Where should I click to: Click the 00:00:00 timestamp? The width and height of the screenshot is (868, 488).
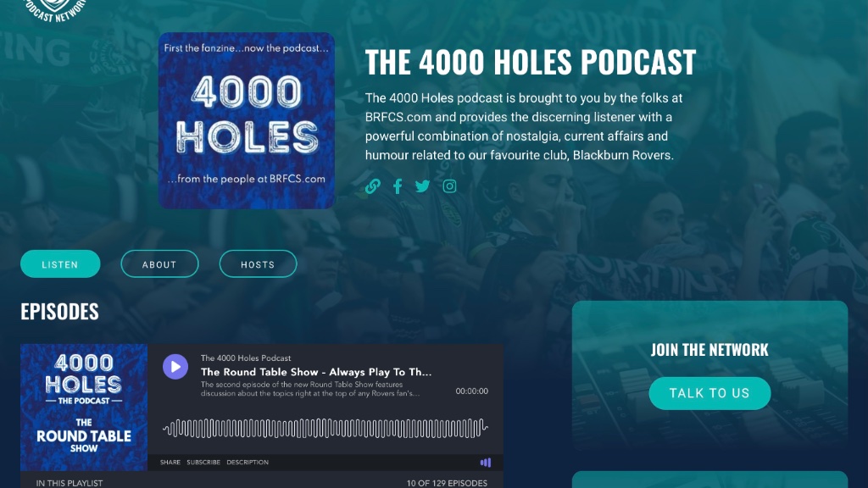[471, 391]
